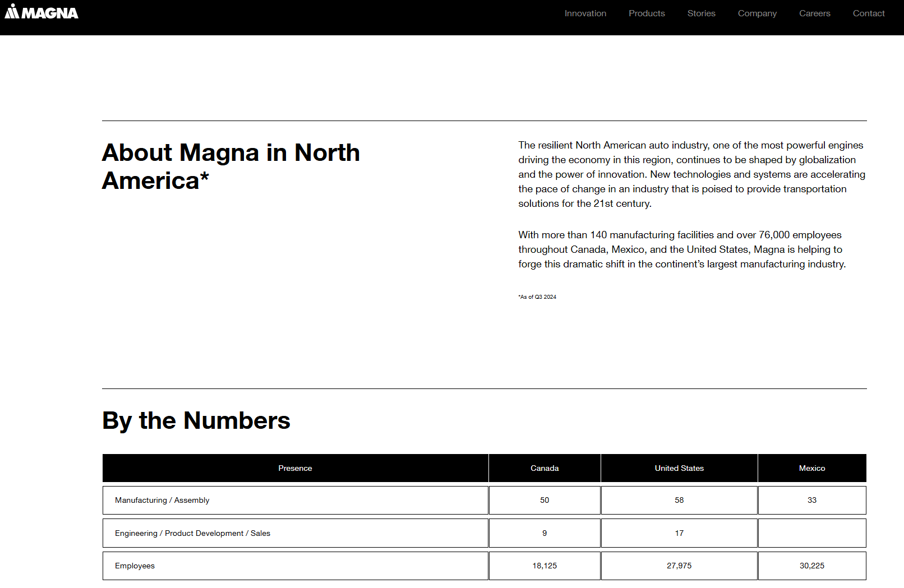Click the United States manufacturing value 58
This screenshot has width=904, height=588.
679,500
